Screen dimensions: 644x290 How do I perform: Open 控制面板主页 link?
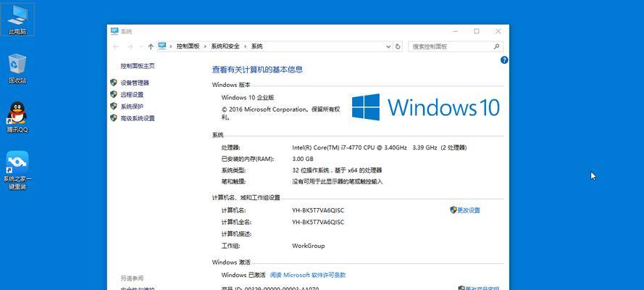pos(138,66)
